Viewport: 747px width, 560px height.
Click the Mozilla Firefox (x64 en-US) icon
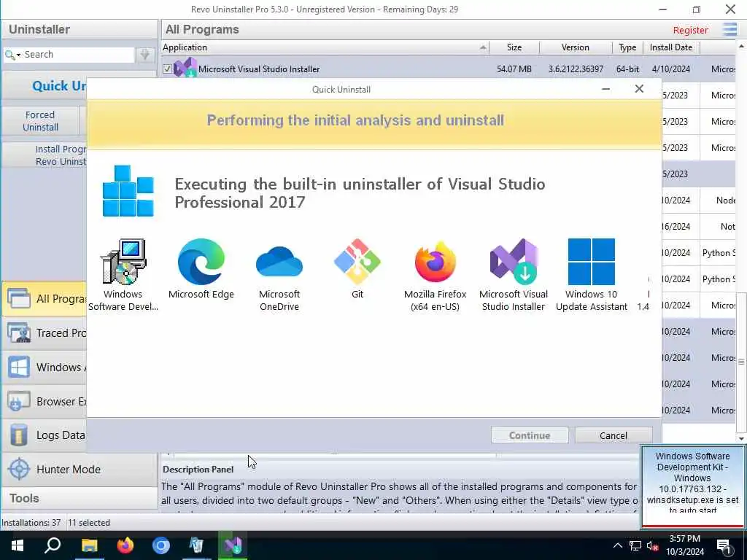436,262
